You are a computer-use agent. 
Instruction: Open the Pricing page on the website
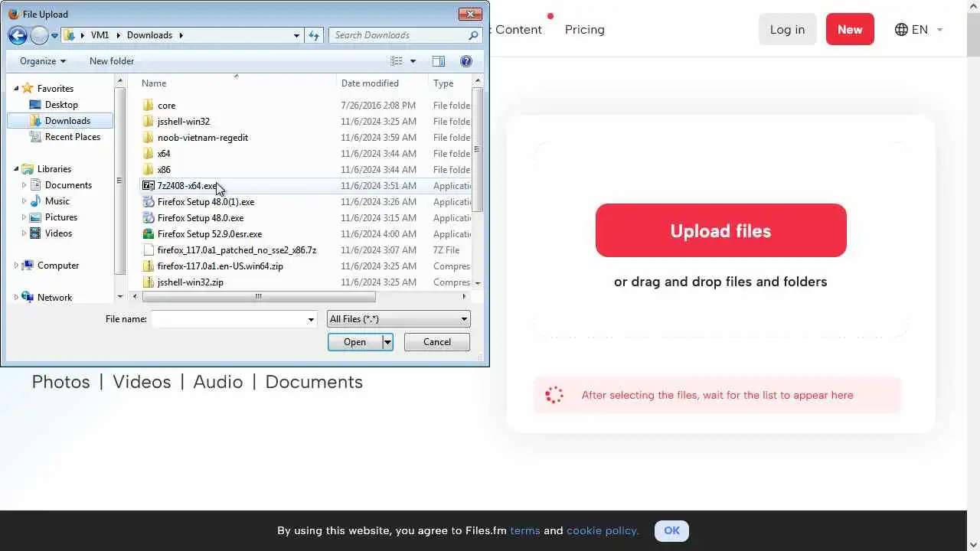[x=585, y=30]
